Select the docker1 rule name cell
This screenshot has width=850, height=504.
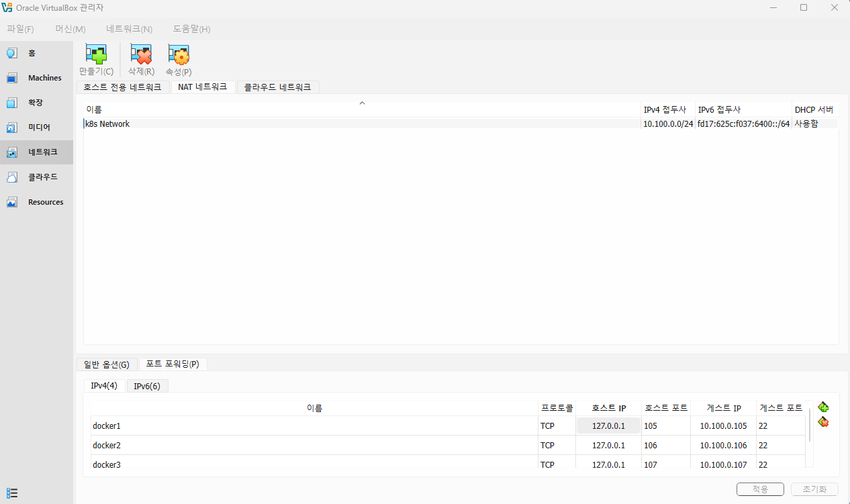pos(314,426)
